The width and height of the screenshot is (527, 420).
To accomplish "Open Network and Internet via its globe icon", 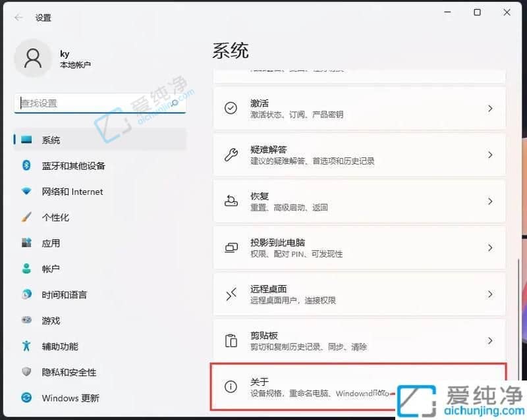I will pyautogui.click(x=25, y=192).
